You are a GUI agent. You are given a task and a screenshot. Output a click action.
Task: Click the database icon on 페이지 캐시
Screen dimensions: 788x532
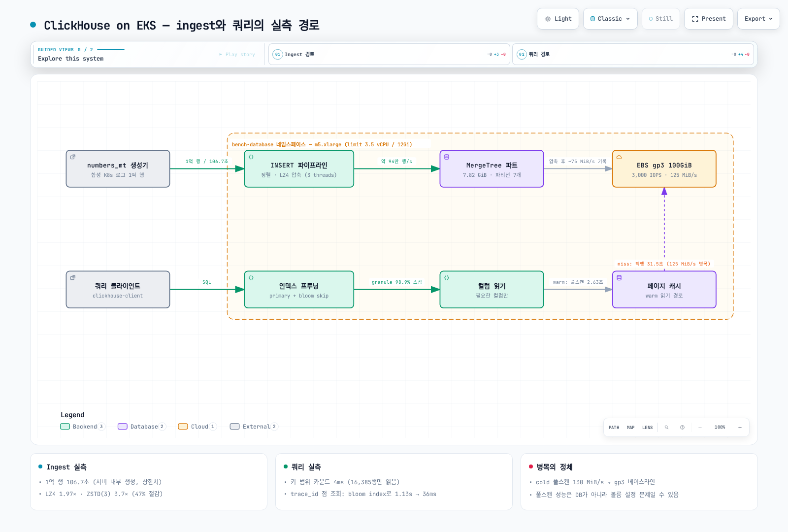(x=619, y=278)
